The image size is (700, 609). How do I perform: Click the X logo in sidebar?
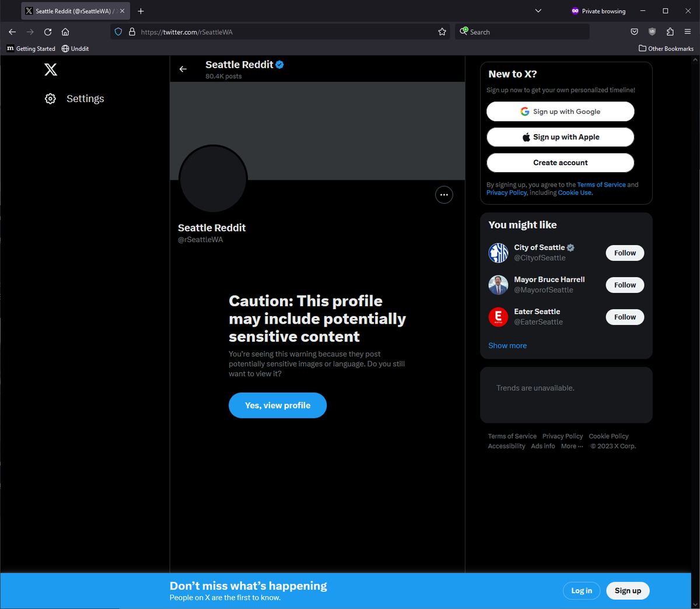pyautogui.click(x=51, y=69)
